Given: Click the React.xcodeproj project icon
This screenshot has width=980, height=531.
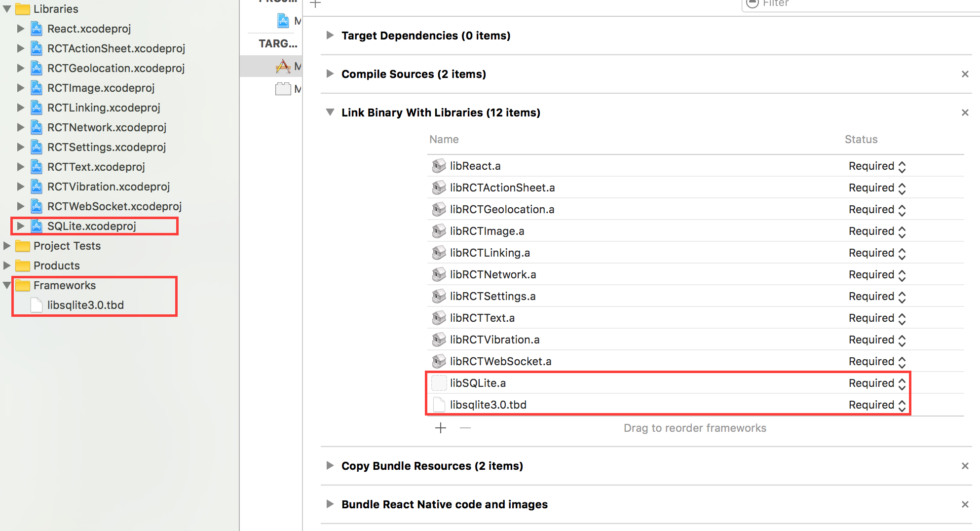Looking at the screenshot, I should click(37, 29).
